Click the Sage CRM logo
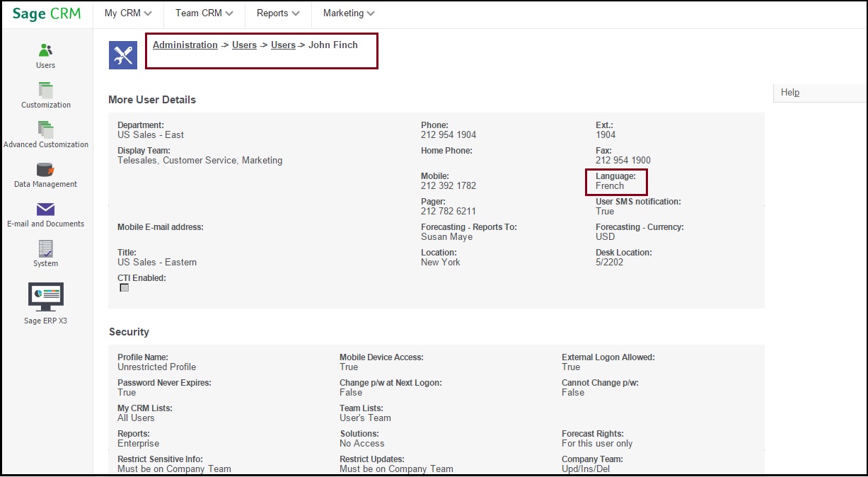 (x=47, y=13)
